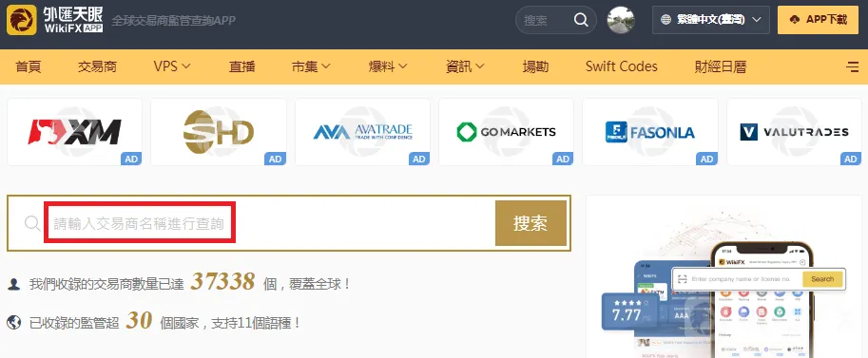Open the 場勘 field survey menu item
The height and width of the screenshot is (358, 868).
click(535, 67)
